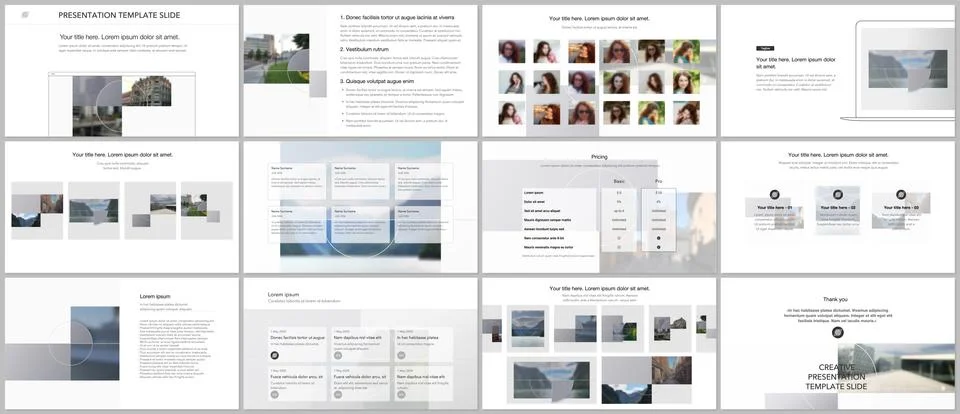This screenshot has width=960, height=414.
Task: Click the top-left portrait in the photo grid
Action: 511,51
